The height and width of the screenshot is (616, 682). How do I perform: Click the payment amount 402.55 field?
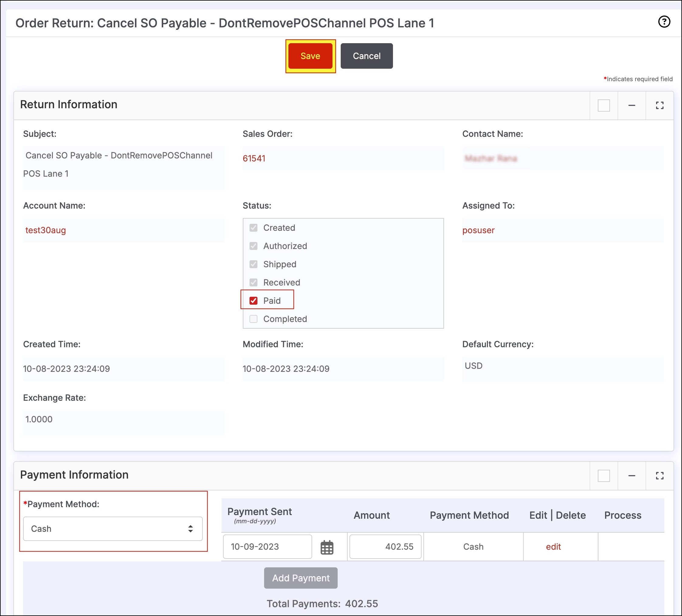coord(385,547)
